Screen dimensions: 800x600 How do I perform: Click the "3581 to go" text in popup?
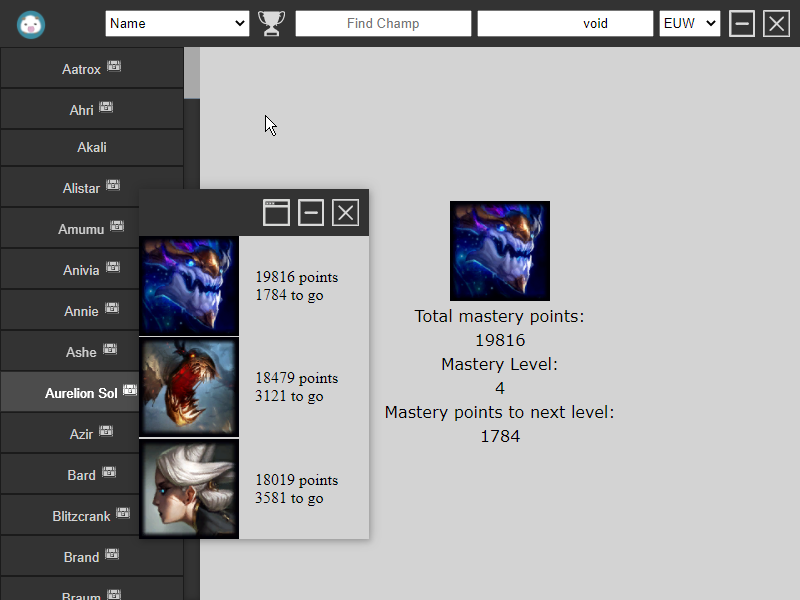pos(289,498)
